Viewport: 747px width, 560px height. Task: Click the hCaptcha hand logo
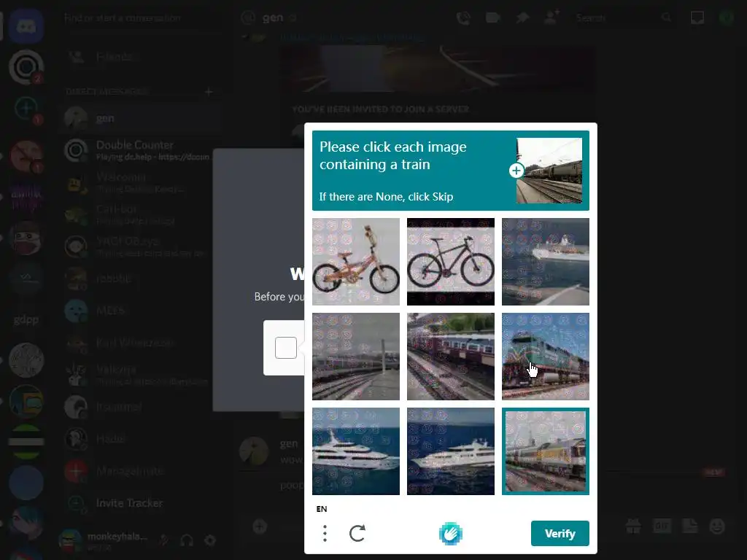point(450,533)
